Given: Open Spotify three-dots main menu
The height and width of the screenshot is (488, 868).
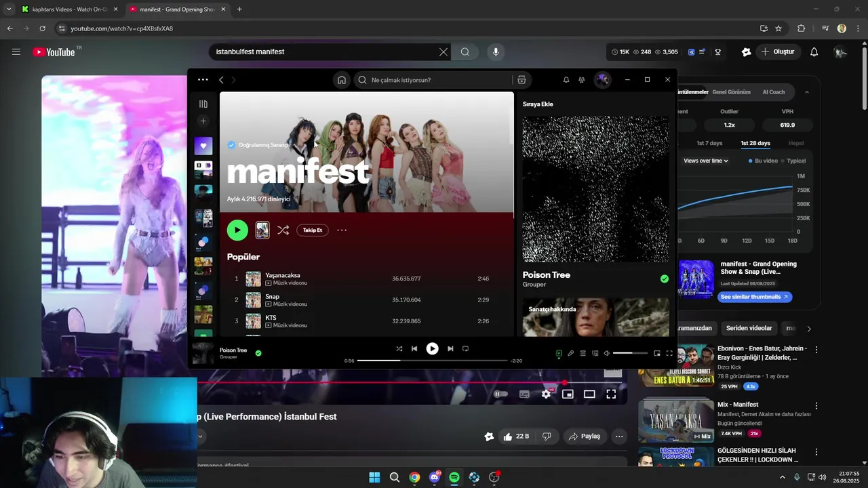Looking at the screenshot, I should (x=203, y=80).
